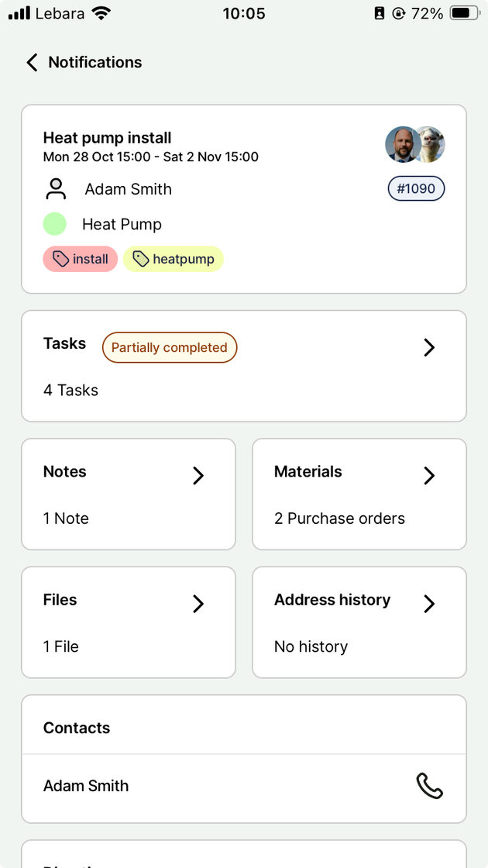Open the Heat pump install title
Image resolution: width=488 pixels, height=868 pixels.
coord(107,138)
